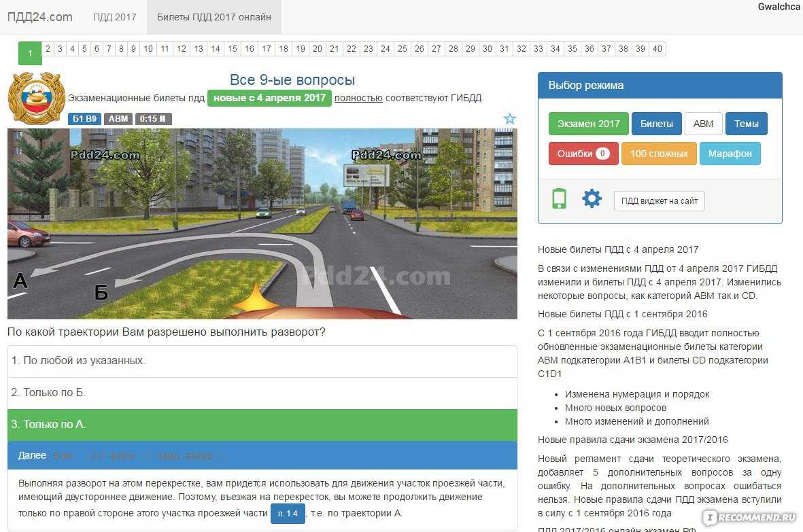
Task: Open the Ошибки mistakes button
Action: tap(583, 154)
